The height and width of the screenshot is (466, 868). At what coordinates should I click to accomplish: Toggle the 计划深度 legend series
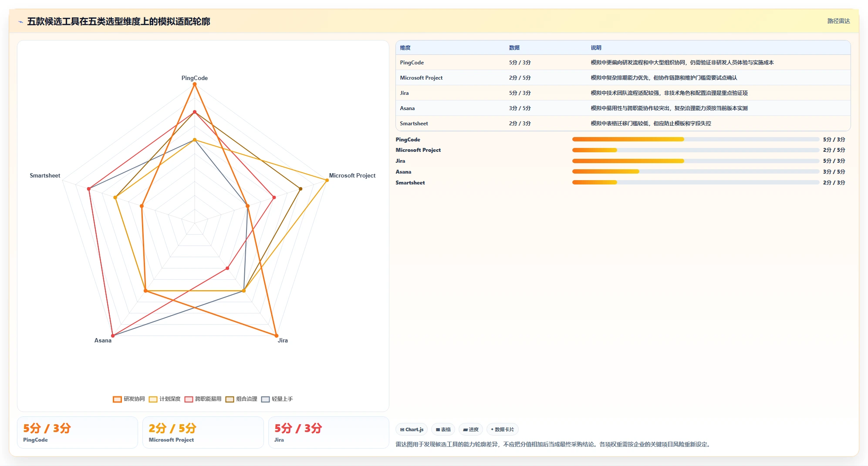[x=165, y=399]
